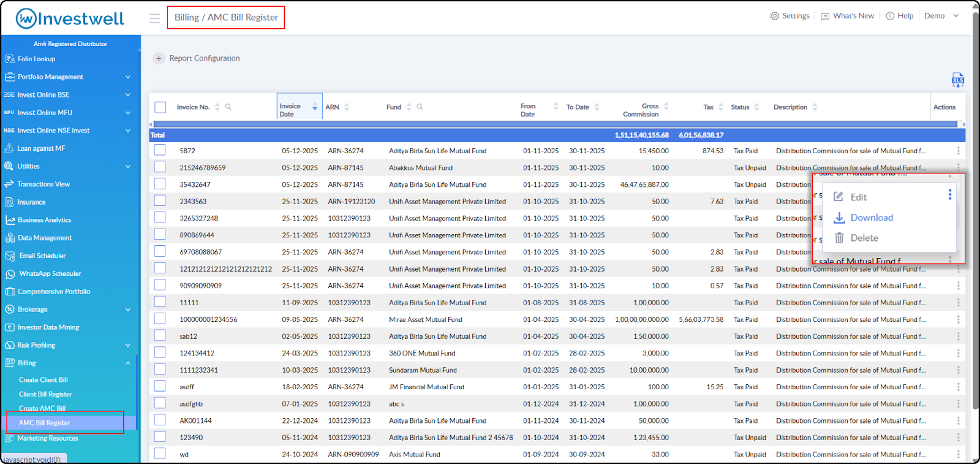
Task: Open Business Analytics in sidebar
Action: point(44,220)
